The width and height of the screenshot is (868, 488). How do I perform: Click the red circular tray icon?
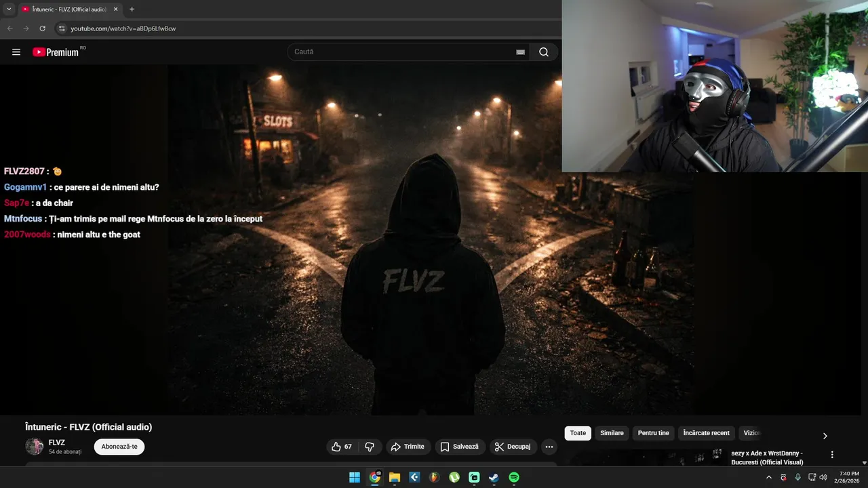pyautogui.click(x=784, y=477)
